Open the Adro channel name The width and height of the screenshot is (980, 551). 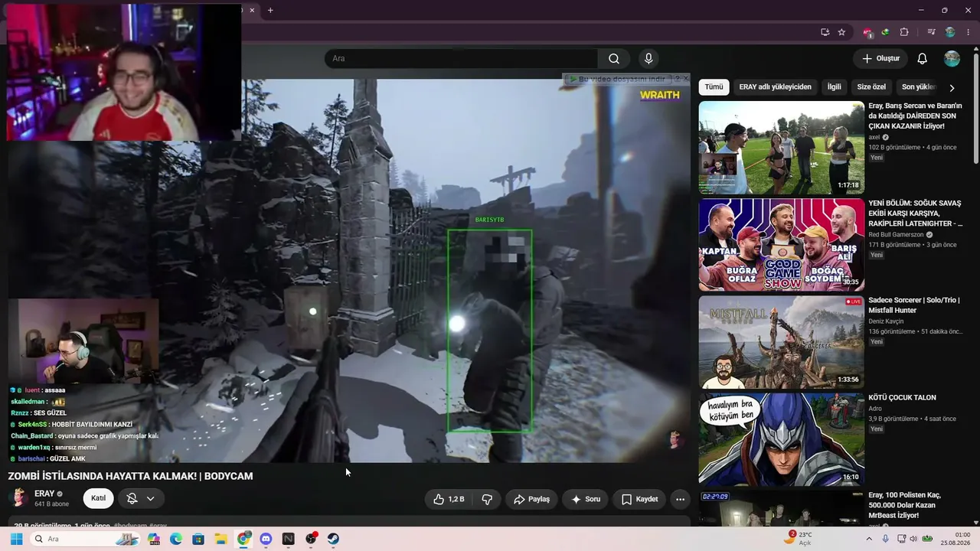pos(875,409)
